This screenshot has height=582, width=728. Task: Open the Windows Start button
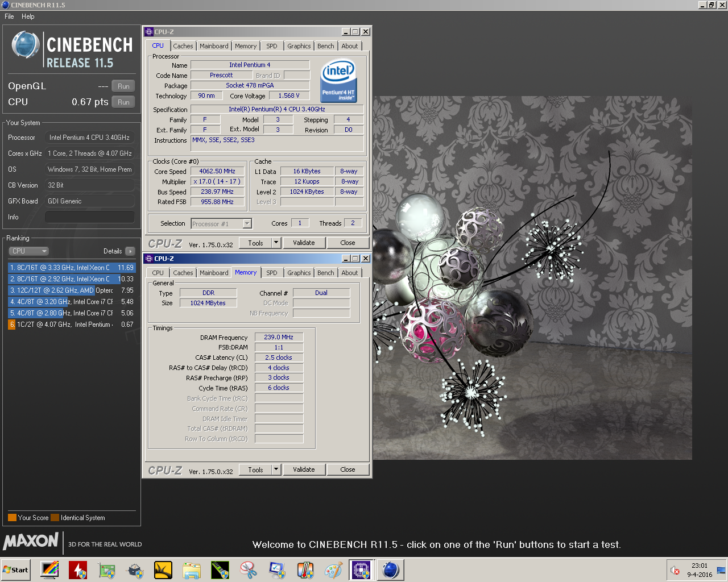coord(15,569)
